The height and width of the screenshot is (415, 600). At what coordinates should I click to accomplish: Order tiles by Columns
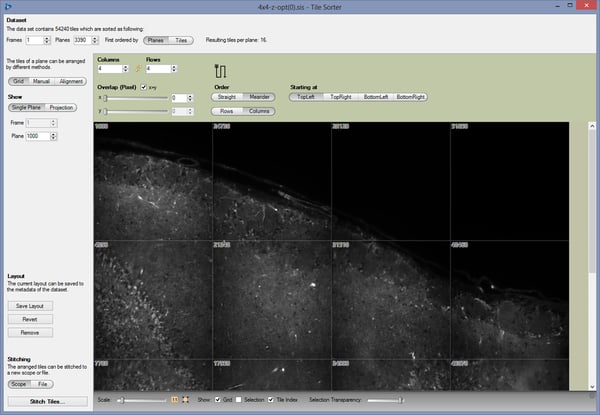point(259,111)
